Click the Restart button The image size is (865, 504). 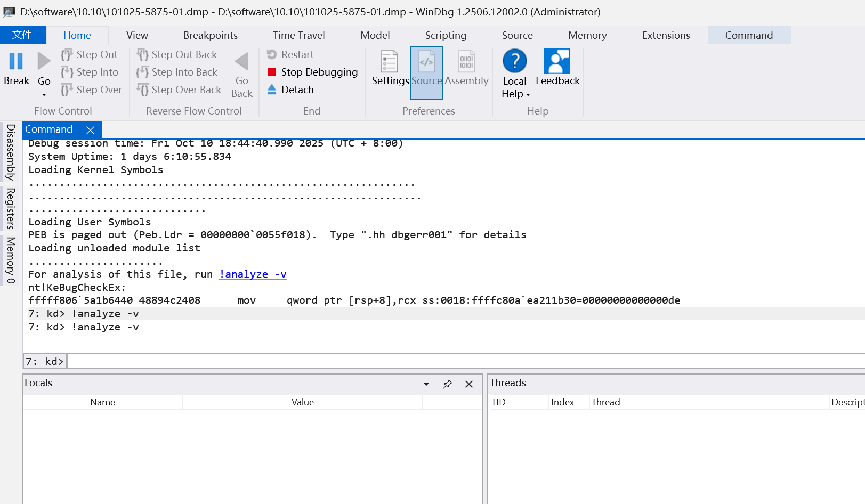290,54
